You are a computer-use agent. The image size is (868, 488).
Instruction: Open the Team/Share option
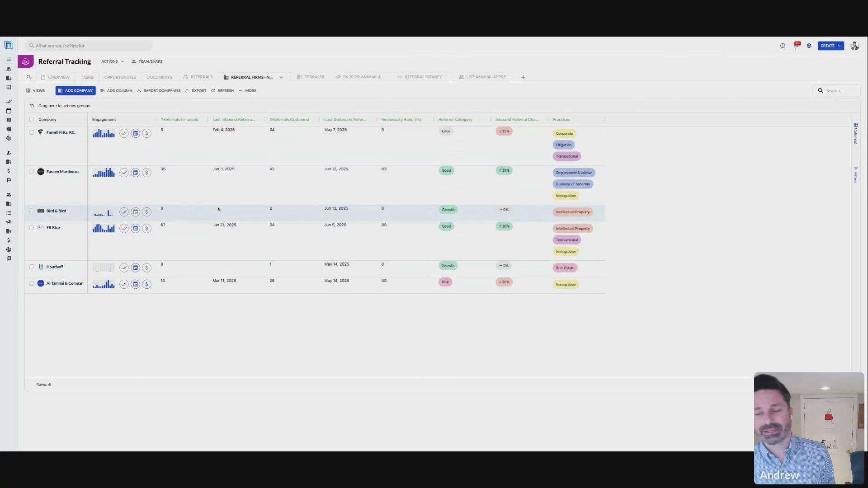tap(147, 61)
